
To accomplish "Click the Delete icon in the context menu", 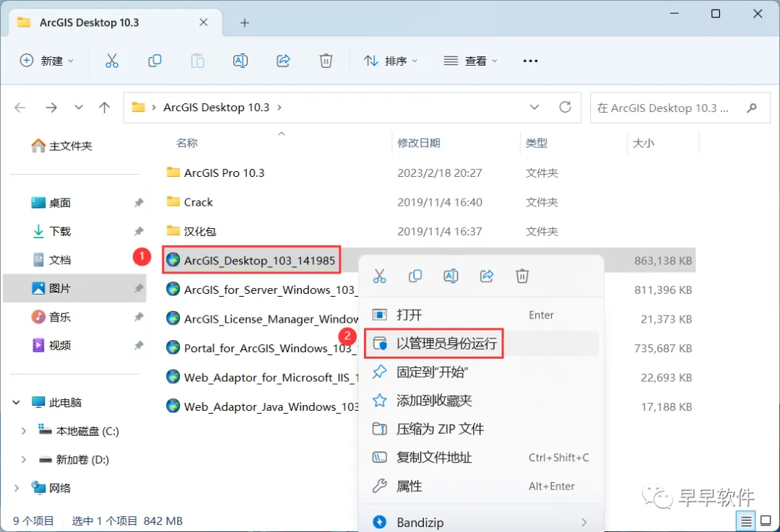I will pyautogui.click(x=522, y=276).
